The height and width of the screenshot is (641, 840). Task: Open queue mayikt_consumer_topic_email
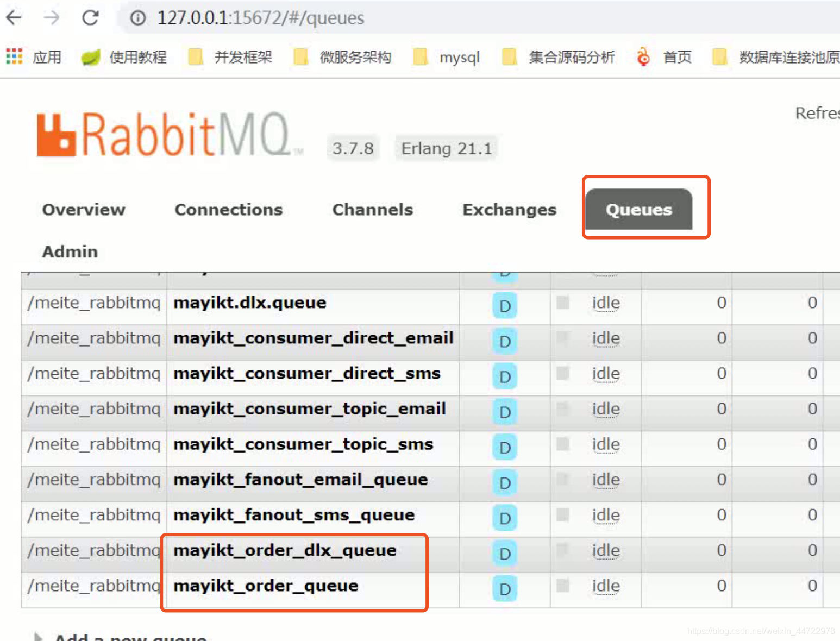[310, 409]
